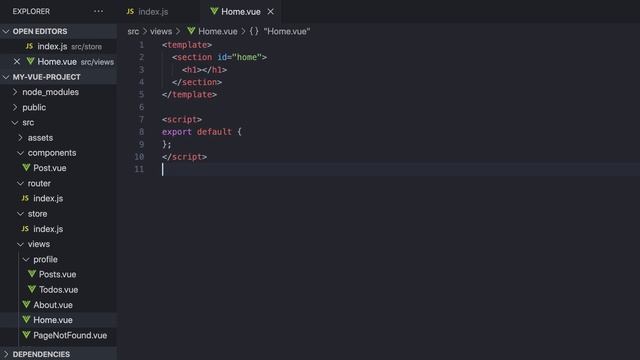Click Home.vue file in the breadcrumb
640x360 pixels.
click(x=218, y=31)
